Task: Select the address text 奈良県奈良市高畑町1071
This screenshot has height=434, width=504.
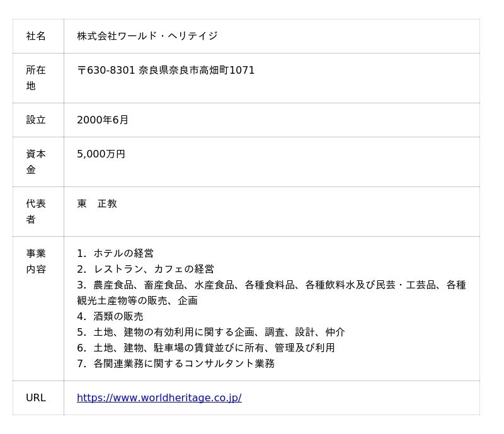Action: coord(197,71)
